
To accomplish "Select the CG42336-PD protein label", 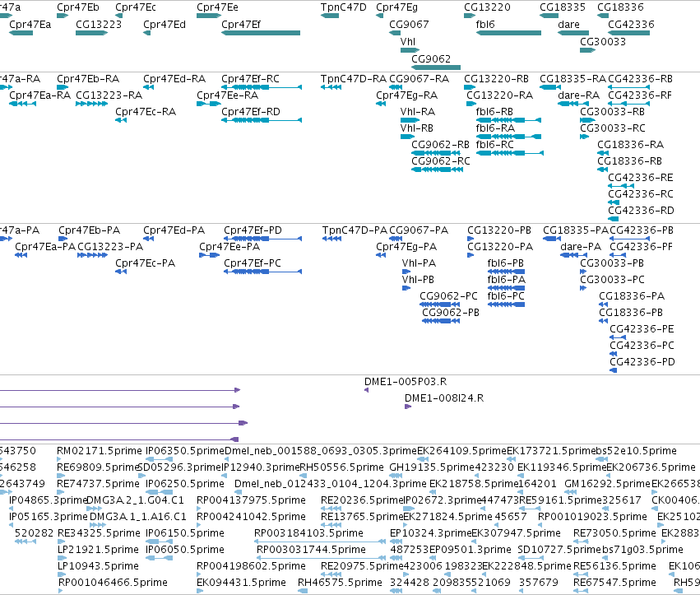I will pyautogui.click(x=642, y=362).
